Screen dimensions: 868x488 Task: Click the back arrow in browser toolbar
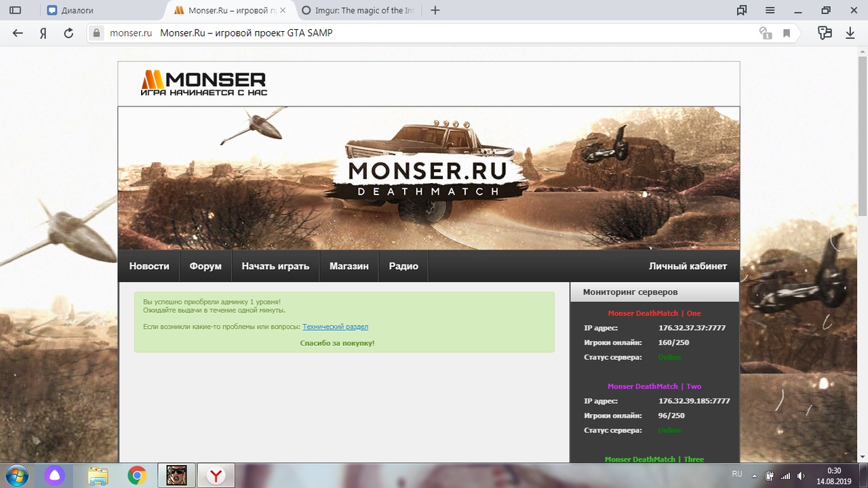coord(18,33)
